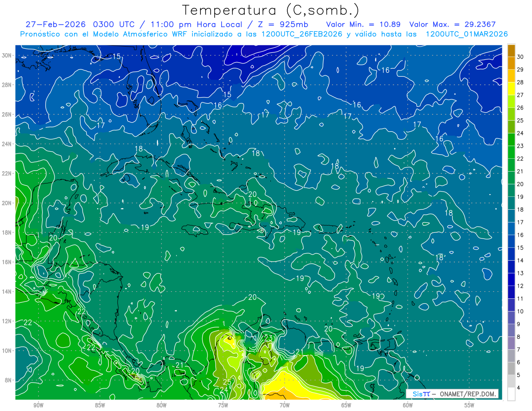Pick the yellow swatch between 27 and 28
This screenshot has height=411, width=532.
point(511,88)
